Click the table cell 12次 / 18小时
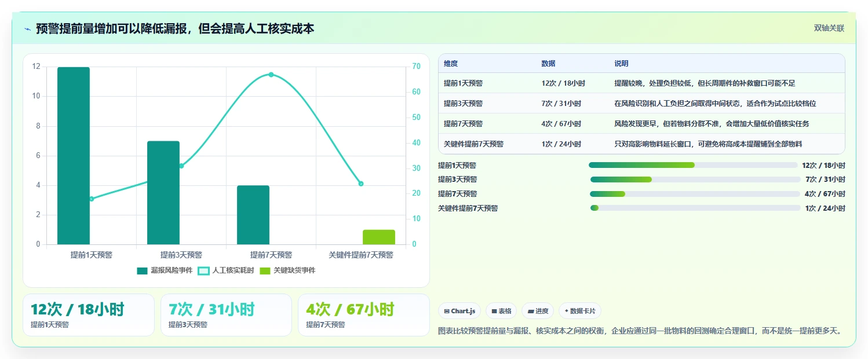 tap(563, 83)
